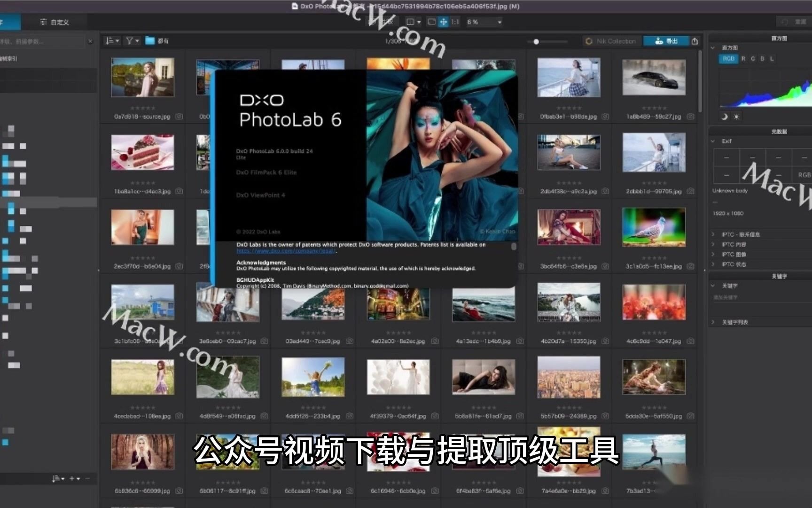Screen dimensions: 812x508
Task: Select the 1:1 zoom icon
Action: click(455, 22)
